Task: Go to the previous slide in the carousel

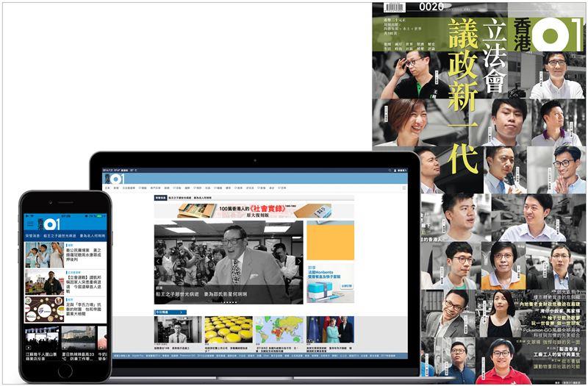Action: [x=158, y=261]
